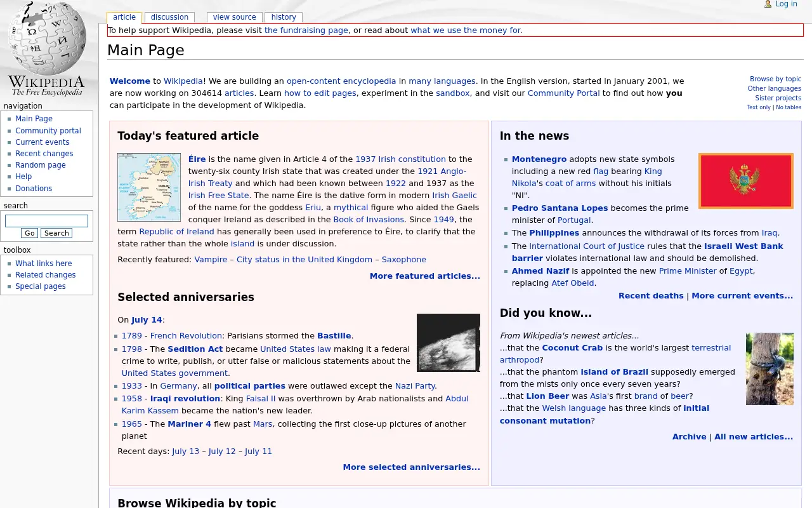Open the Donations link

tap(34, 188)
